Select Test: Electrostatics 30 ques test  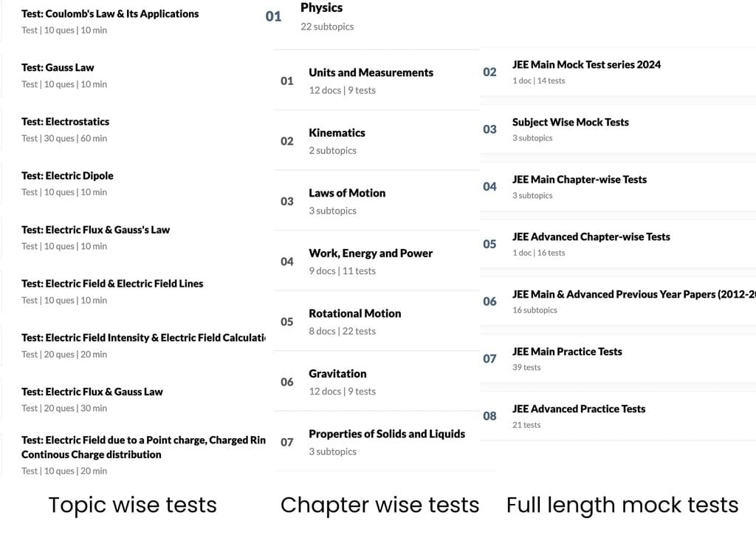[66, 122]
